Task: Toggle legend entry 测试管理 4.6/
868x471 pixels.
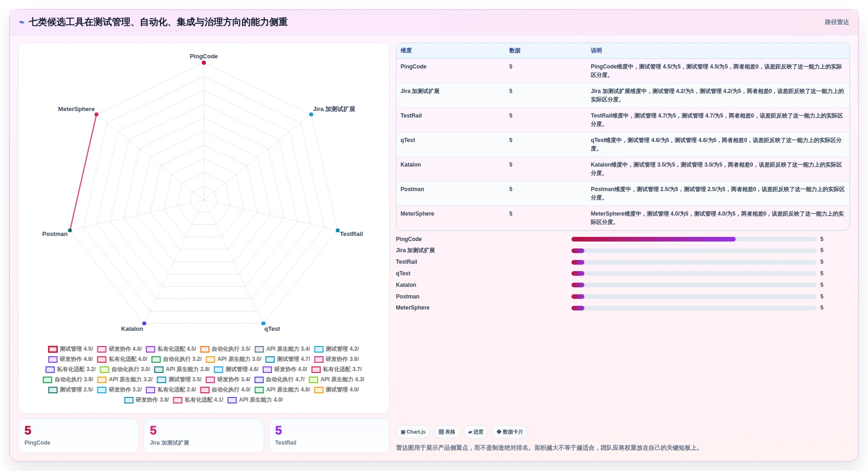Action: (x=236, y=370)
